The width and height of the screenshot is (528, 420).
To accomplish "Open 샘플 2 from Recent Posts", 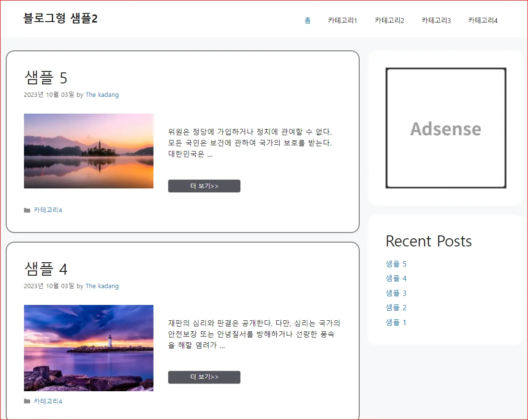I will [x=396, y=307].
